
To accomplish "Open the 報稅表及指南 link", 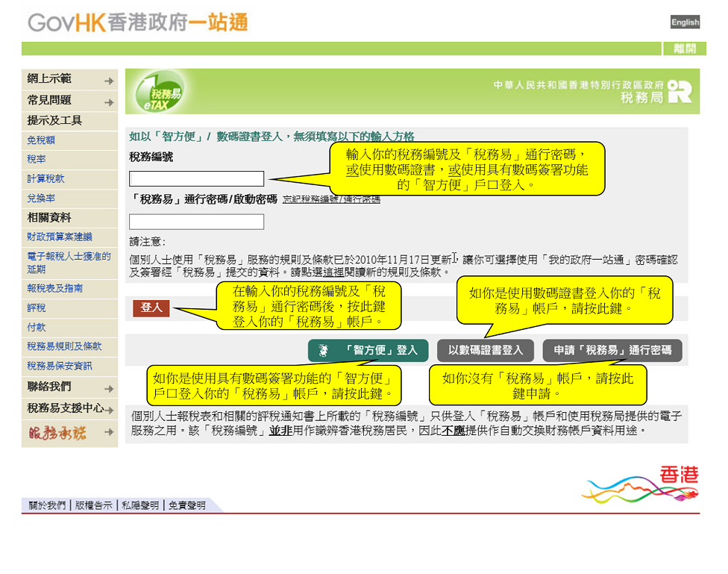I will [x=54, y=289].
